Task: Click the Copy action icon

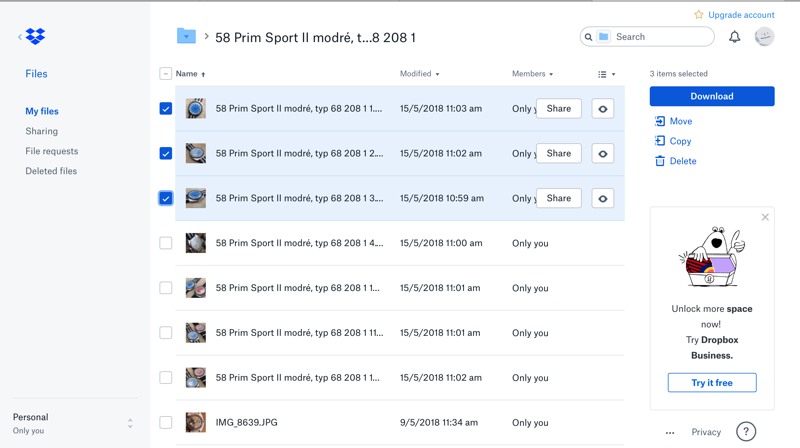Action: click(660, 141)
